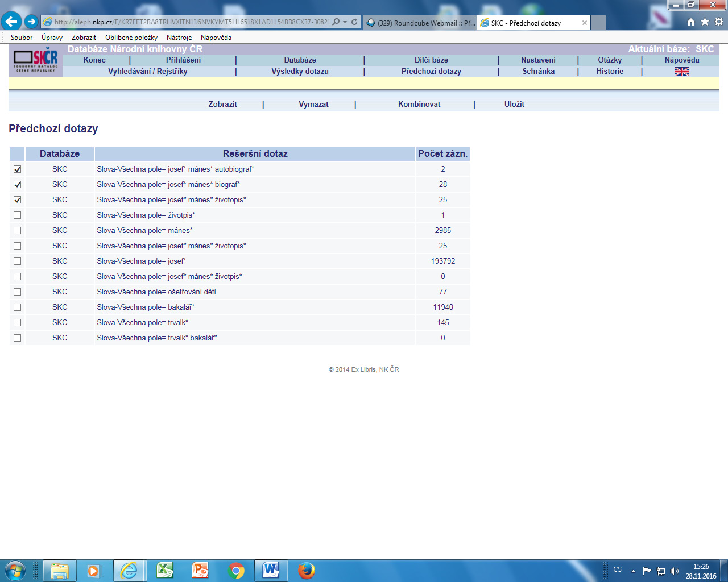Check the trvalk* query with 145 records

[17, 323]
